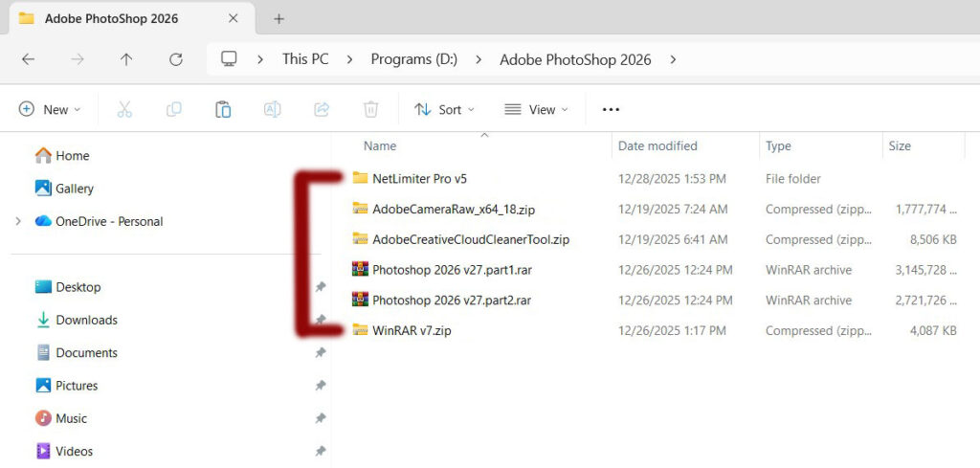Click Programs (D:) in the address breadcrumb
This screenshot has width=980, height=468.
point(413,59)
